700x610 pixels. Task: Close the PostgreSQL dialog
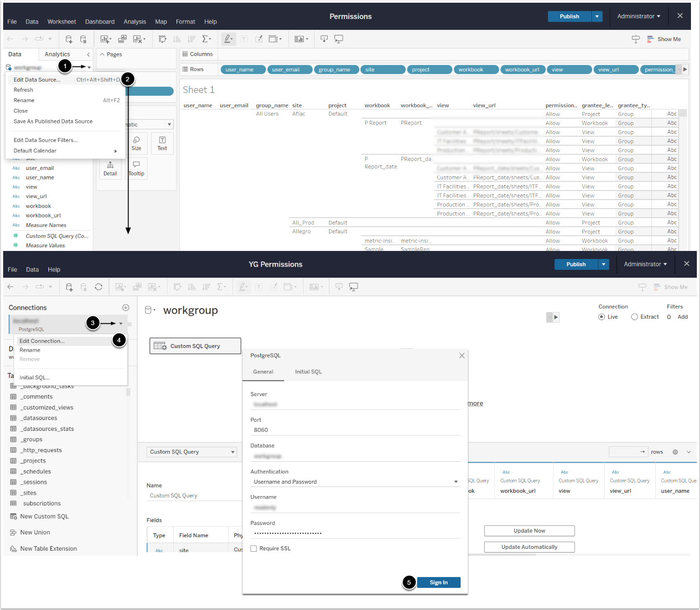(462, 355)
